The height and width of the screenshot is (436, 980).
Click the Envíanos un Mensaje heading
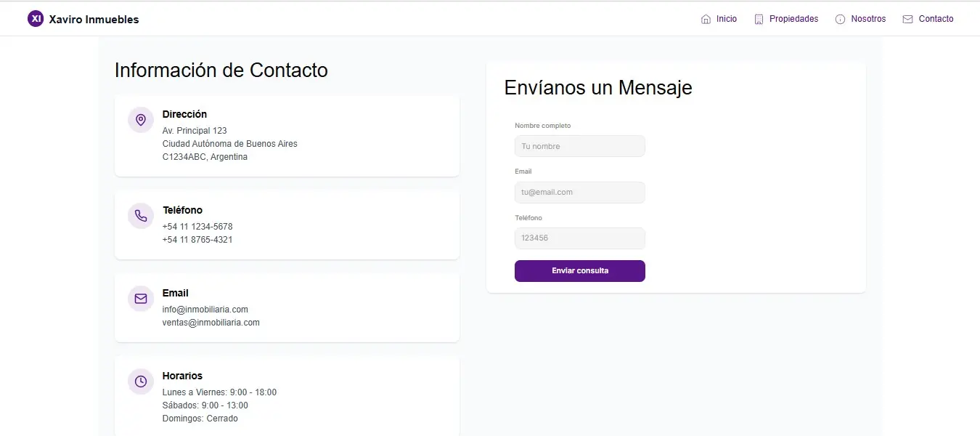tap(598, 88)
